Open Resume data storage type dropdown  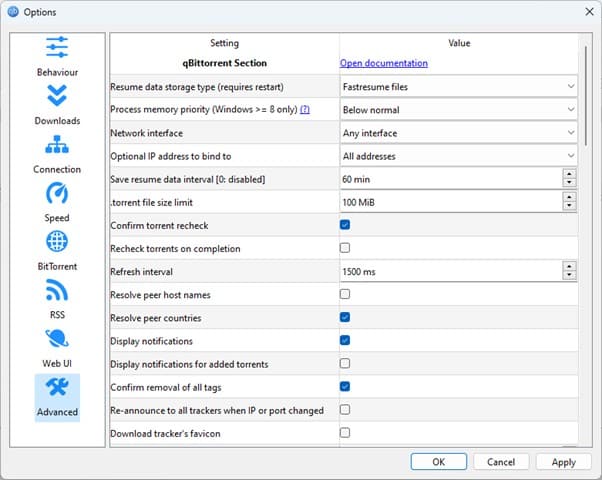point(458,87)
